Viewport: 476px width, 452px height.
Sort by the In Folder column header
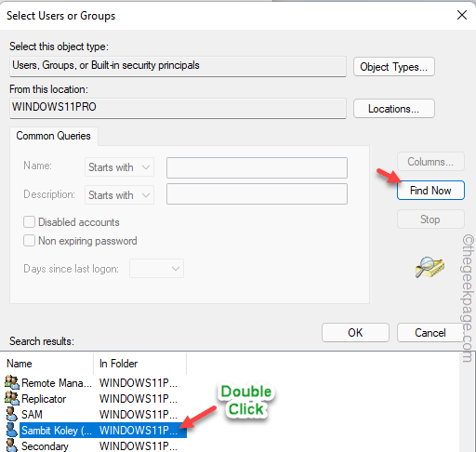click(x=139, y=364)
